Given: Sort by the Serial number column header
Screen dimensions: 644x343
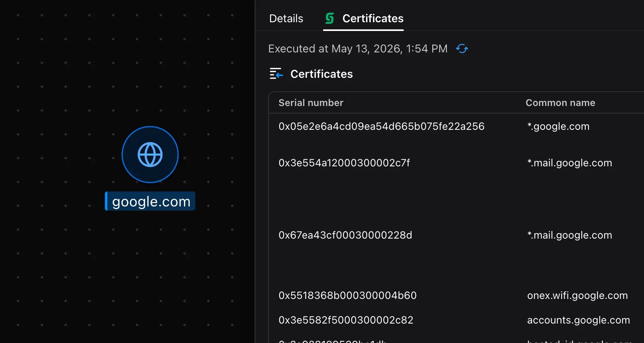Looking at the screenshot, I should [x=311, y=103].
